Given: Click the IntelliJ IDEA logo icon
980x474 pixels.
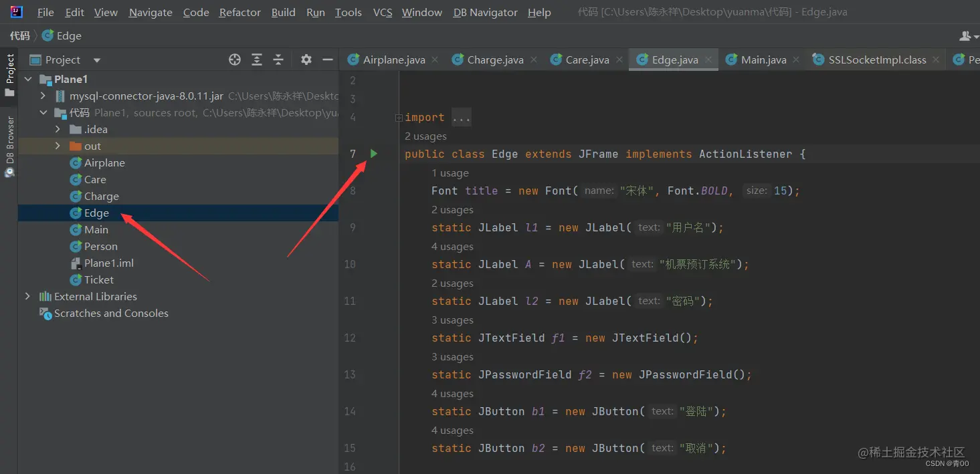Looking at the screenshot, I should coord(17,11).
